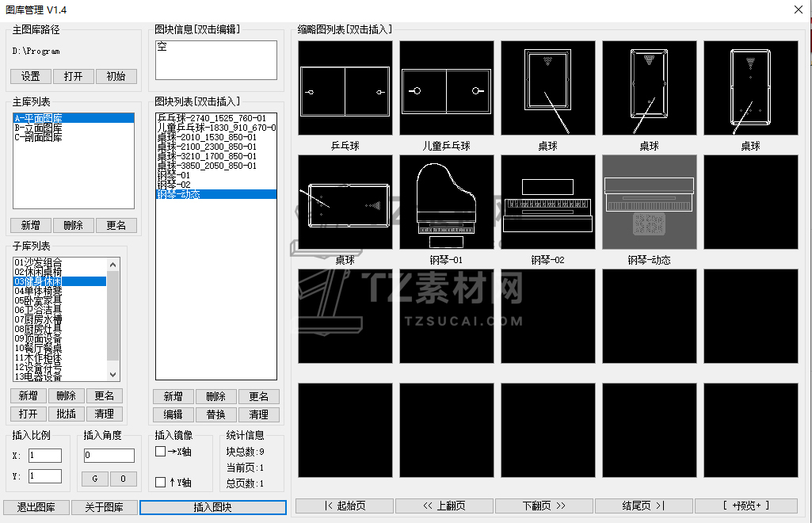
Task: Open the 乒乓球 table tennis thumbnail
Action: (345, 88)
